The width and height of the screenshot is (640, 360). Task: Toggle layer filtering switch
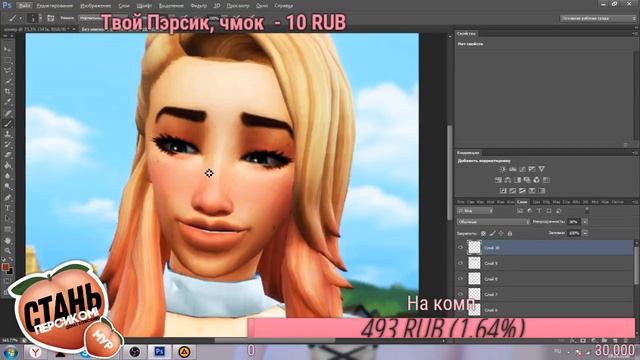(x=587, y=211)
